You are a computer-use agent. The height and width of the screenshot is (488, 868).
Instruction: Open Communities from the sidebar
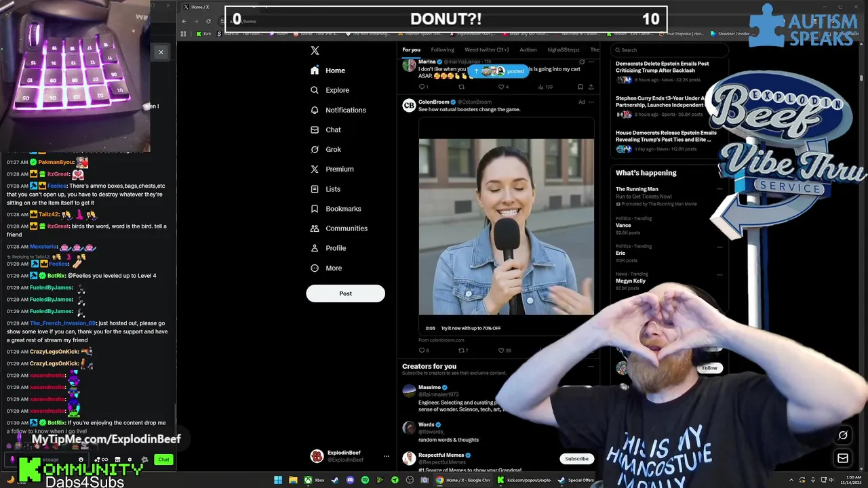[x=339, y=228]
